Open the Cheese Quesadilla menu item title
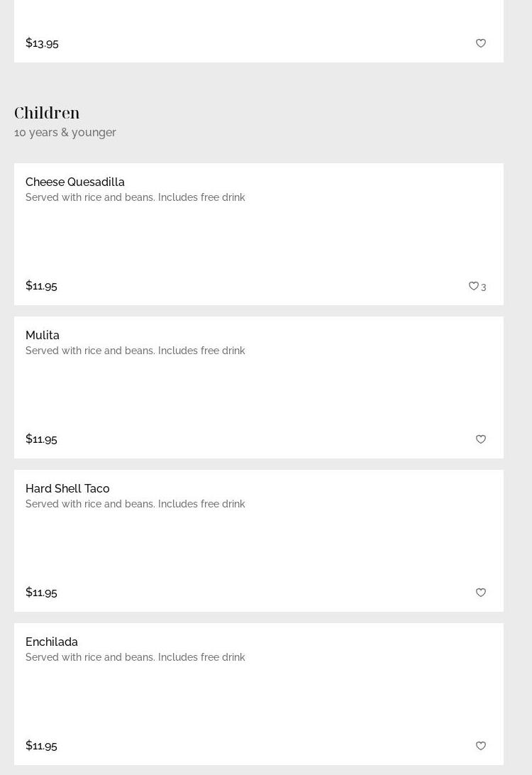This screenshot has width=532, height=775. 75,182
